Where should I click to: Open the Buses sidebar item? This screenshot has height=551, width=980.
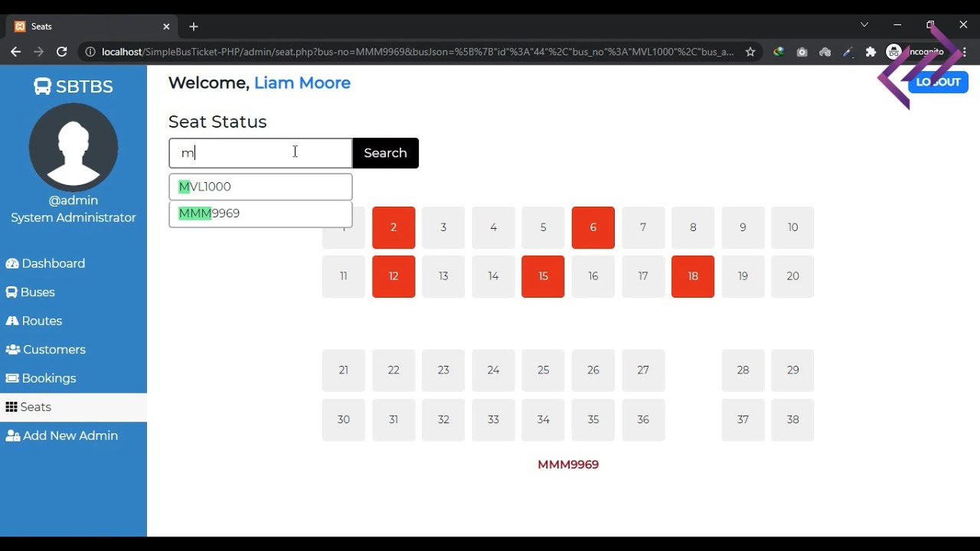click(x=73, y=292)
